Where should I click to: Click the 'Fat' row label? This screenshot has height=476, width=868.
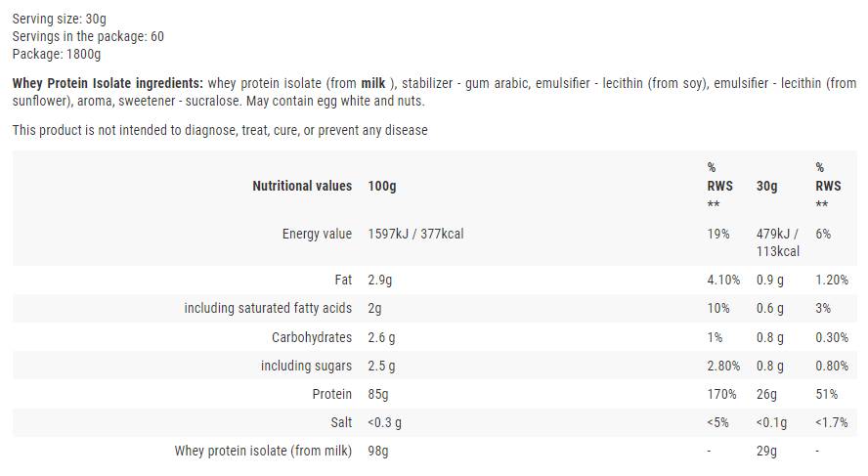[343, 280]
